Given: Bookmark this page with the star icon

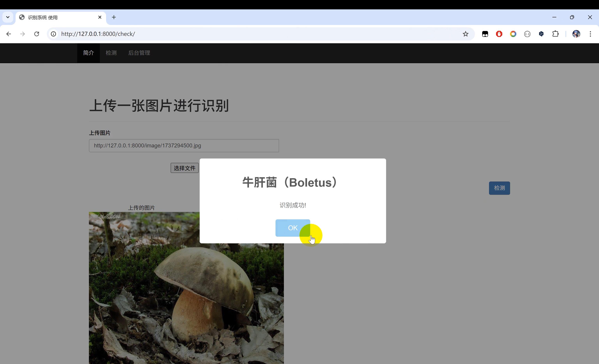Looking at the screenshot, I should point(466,34).
